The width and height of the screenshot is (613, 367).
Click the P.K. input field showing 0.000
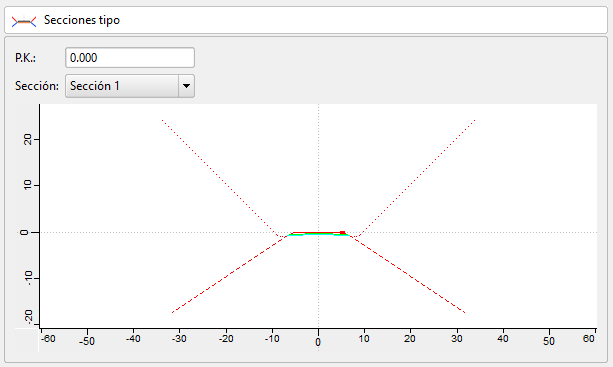[x=130, y=58]
